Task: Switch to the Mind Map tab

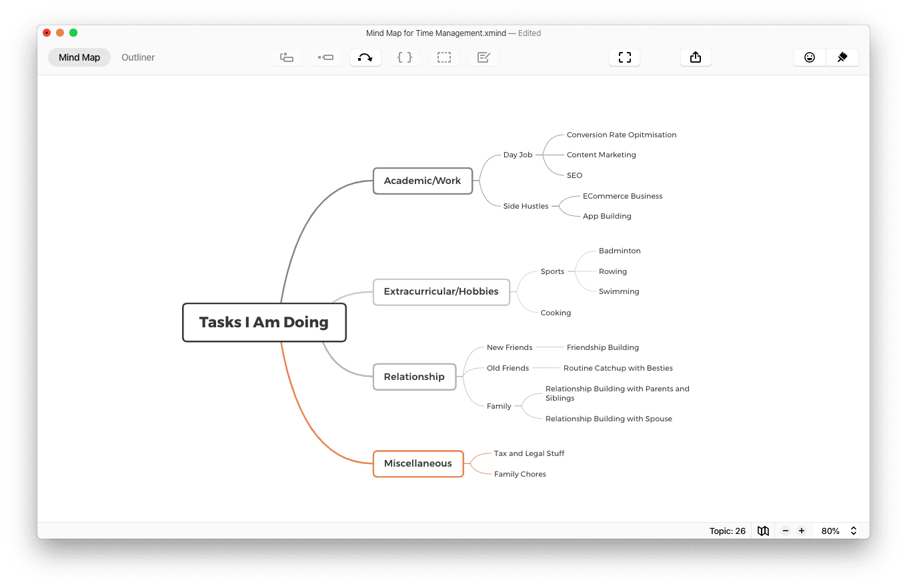Action: tap(79, 57)
